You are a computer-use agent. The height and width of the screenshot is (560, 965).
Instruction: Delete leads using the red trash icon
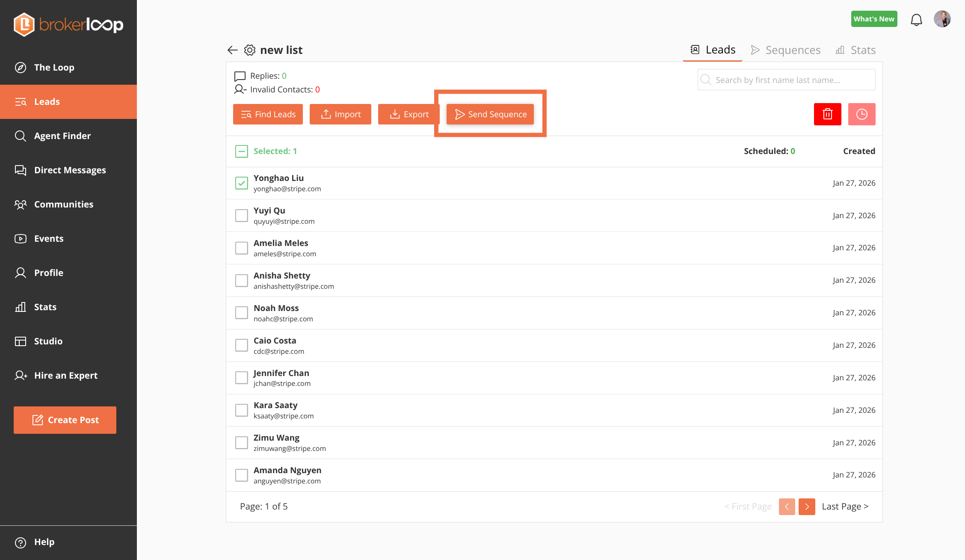[827, 114]
